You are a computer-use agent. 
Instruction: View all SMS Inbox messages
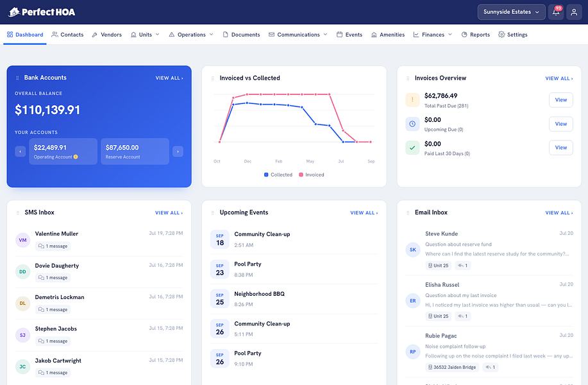coord(169,213)
